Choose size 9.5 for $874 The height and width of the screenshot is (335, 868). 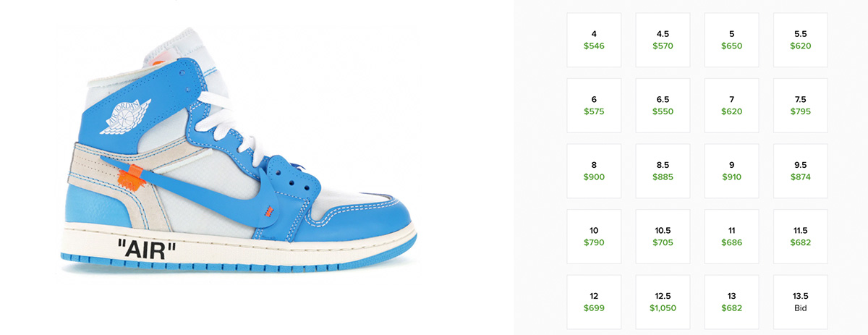[x=801, y=171]
